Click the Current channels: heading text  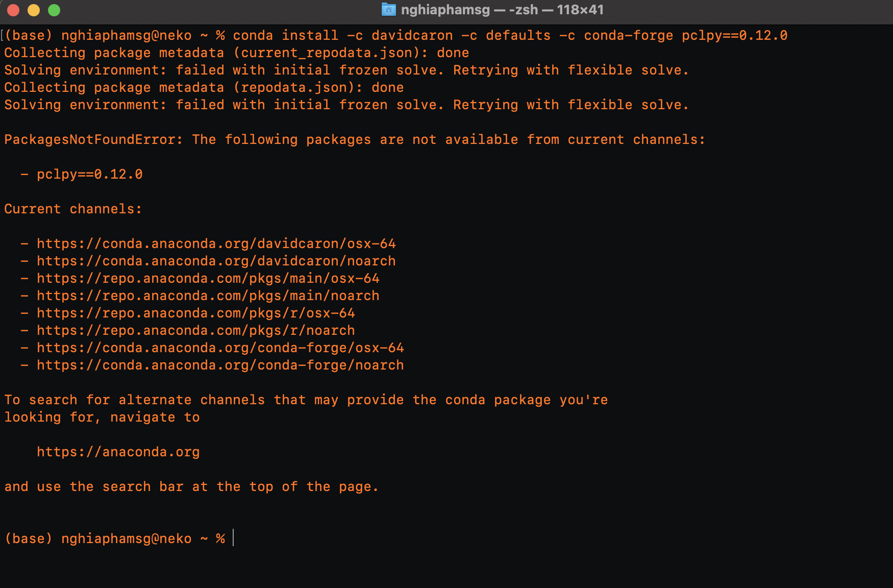pyautogui.click(x=73, y=209)
